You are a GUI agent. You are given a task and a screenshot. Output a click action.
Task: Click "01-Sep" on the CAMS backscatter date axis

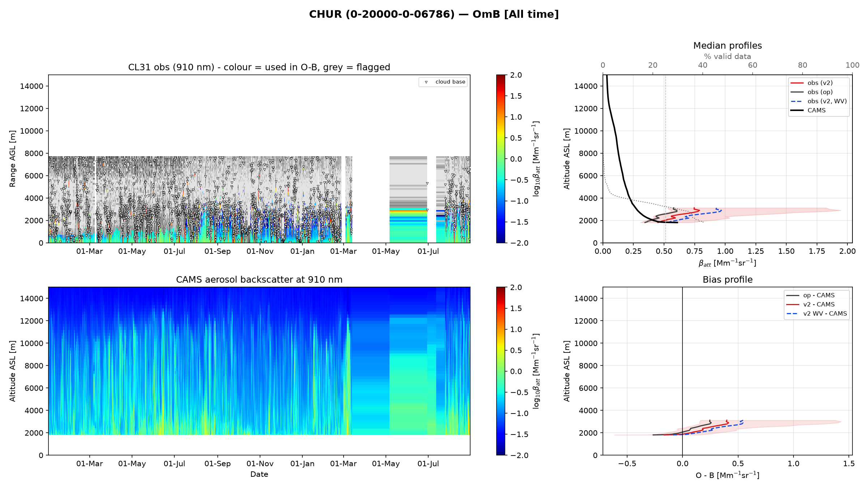point(217,464)
